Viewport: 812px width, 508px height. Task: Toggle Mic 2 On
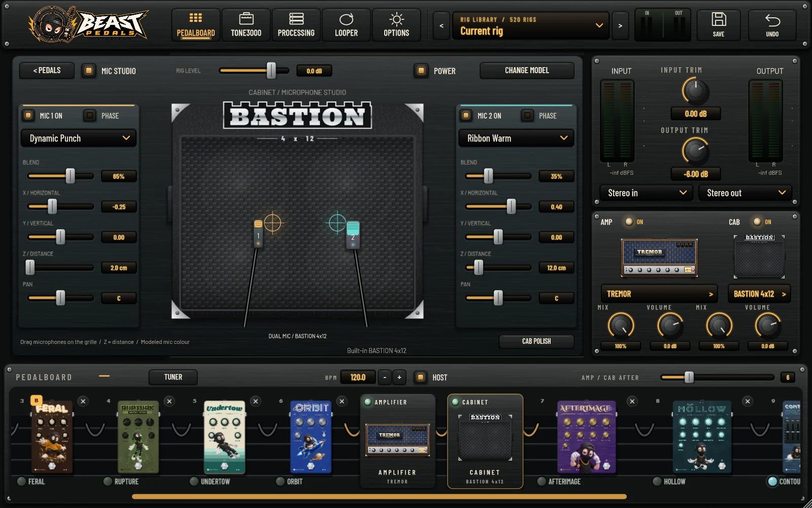point(466,115)
